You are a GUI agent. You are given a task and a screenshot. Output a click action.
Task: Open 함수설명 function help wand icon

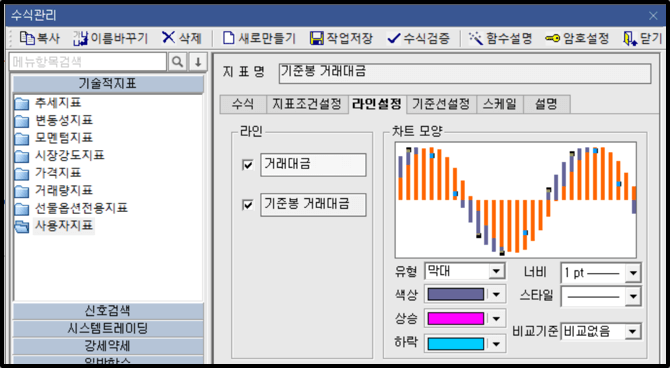pos(476,38)
